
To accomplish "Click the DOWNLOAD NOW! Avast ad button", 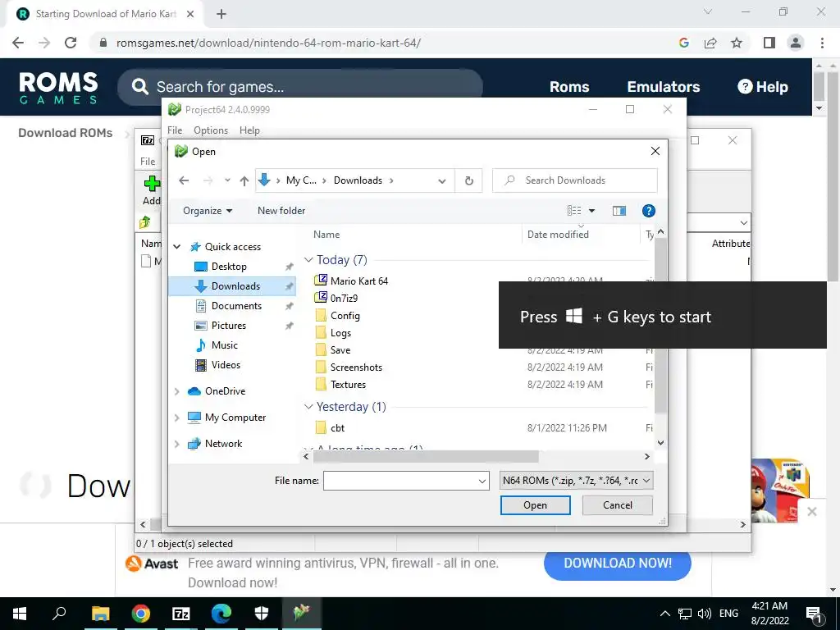I will (617, 563).
